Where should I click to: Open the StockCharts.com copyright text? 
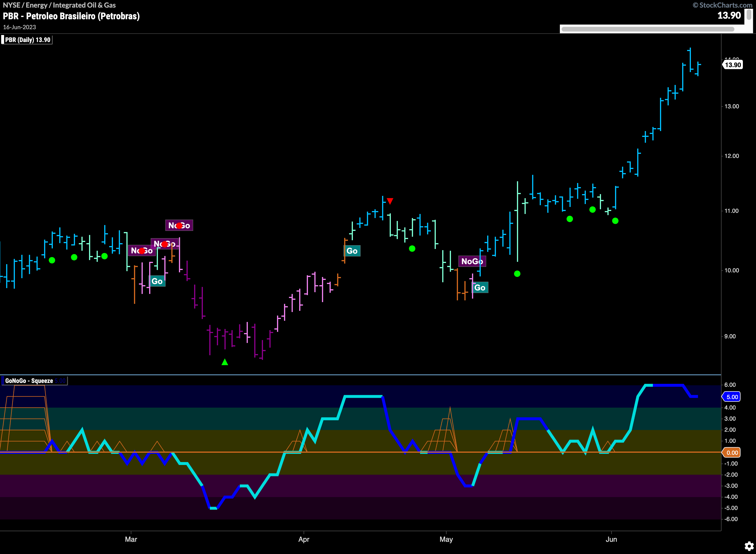pos(722,5)
